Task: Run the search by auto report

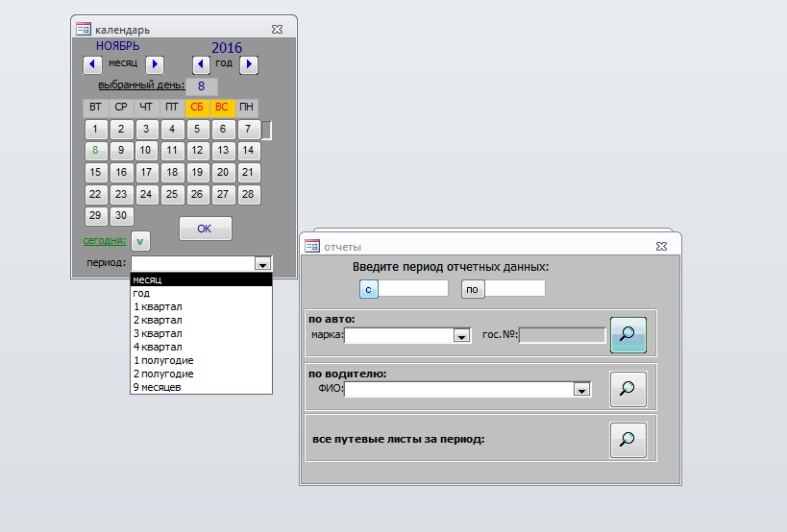Action: coord(627,335)
